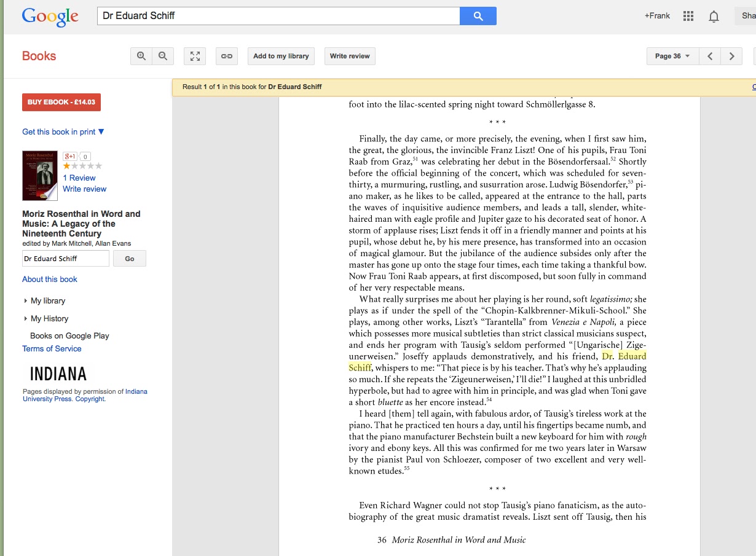Screen dimensions: 756x556
Task: Open the +Frank profile link
Action: (657, 15)
